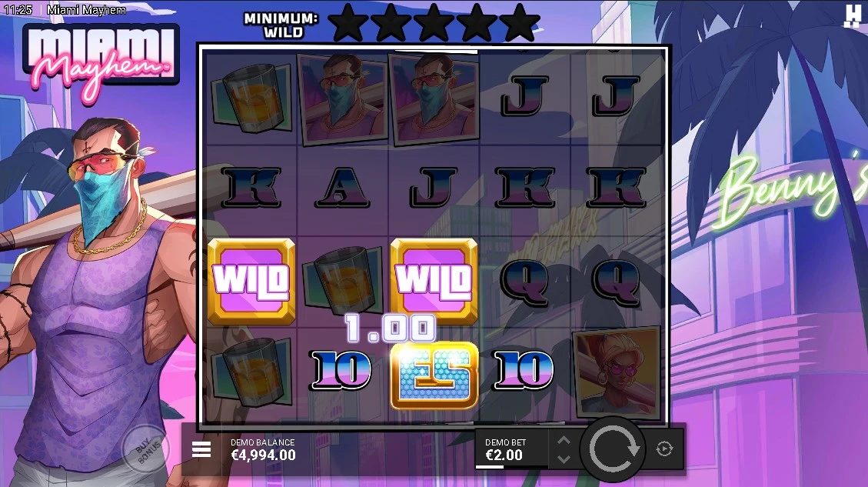Image resolution: width=868 pixels, height=487 pixels.
Task: Click the blue ES scatter symbol
Action: tap(434, 375)
